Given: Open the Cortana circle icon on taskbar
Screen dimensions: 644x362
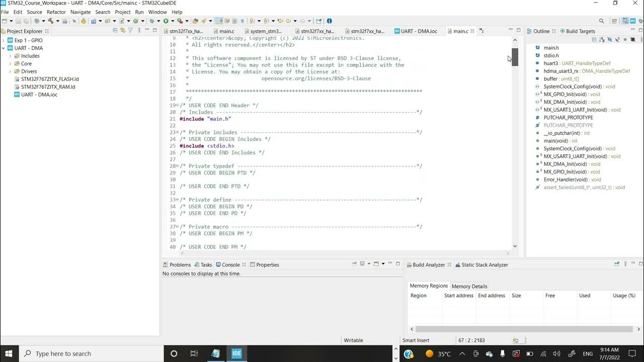Looking at the screenshot, I should click(174, 353).
